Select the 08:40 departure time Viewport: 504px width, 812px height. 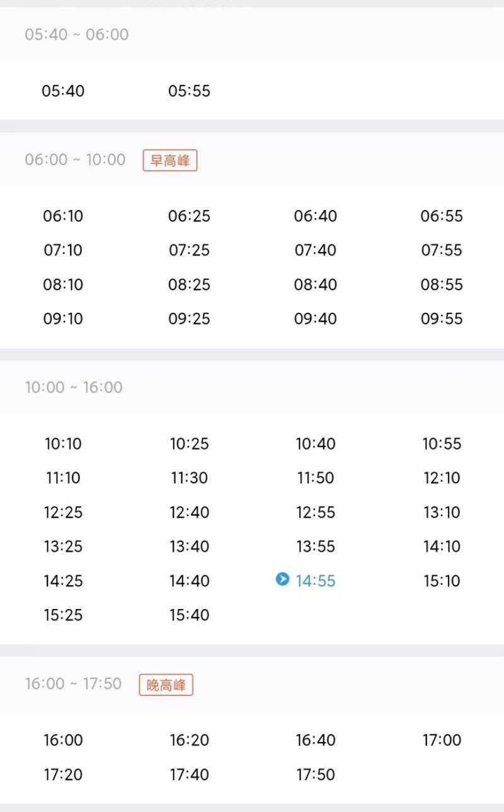[x=316, y=284]
